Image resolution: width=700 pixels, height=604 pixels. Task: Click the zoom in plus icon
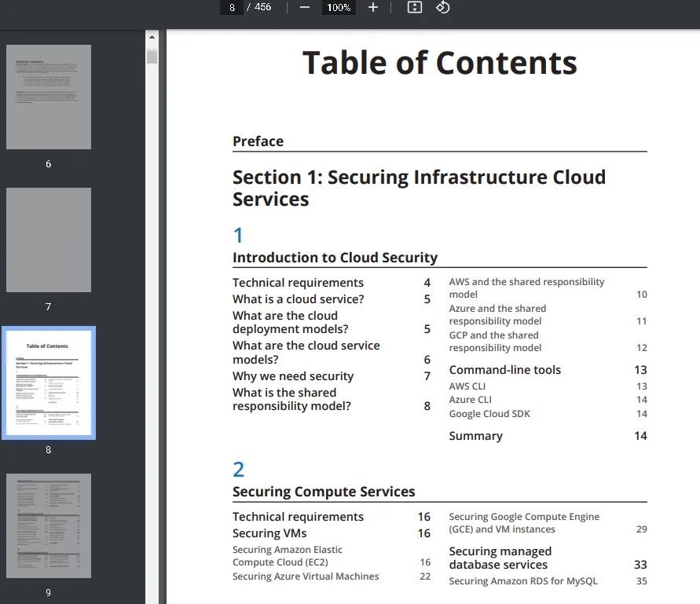point(373,7)
